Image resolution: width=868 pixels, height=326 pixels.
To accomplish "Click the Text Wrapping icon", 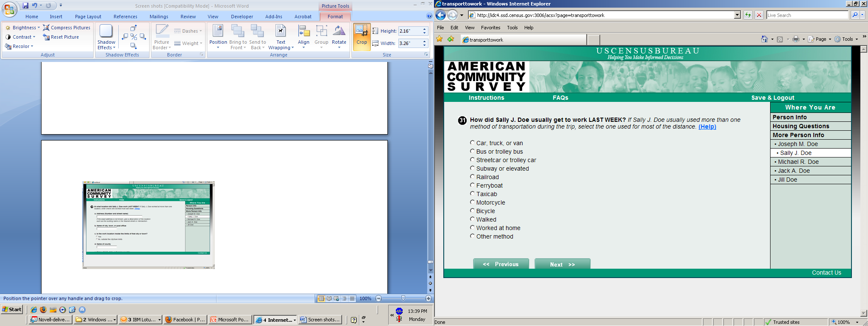I will point(281,32).
